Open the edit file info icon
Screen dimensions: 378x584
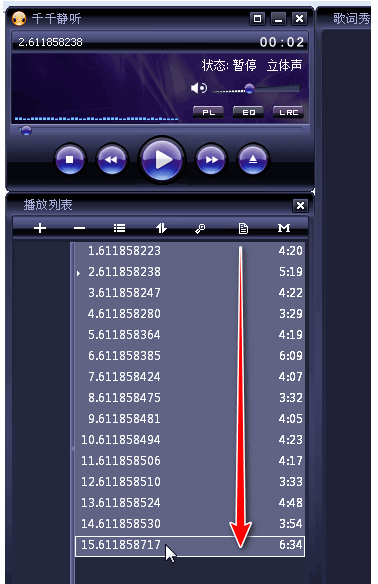[243, 228]
